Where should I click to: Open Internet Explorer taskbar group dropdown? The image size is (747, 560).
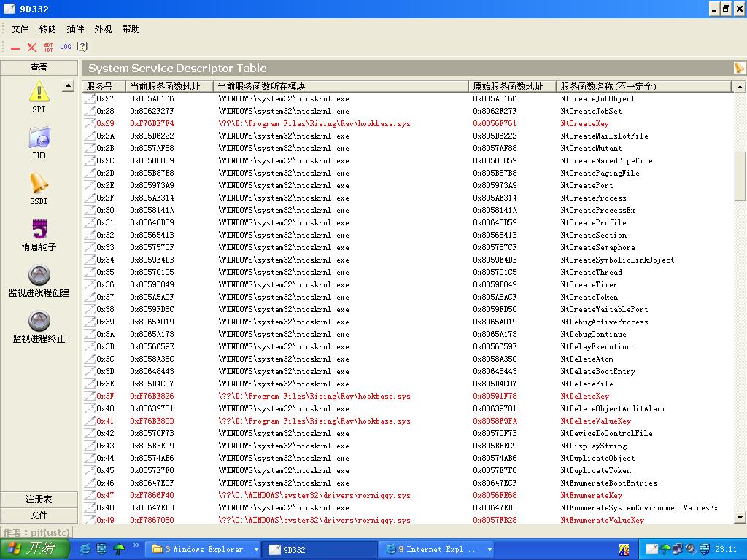[x=489, y=549]
